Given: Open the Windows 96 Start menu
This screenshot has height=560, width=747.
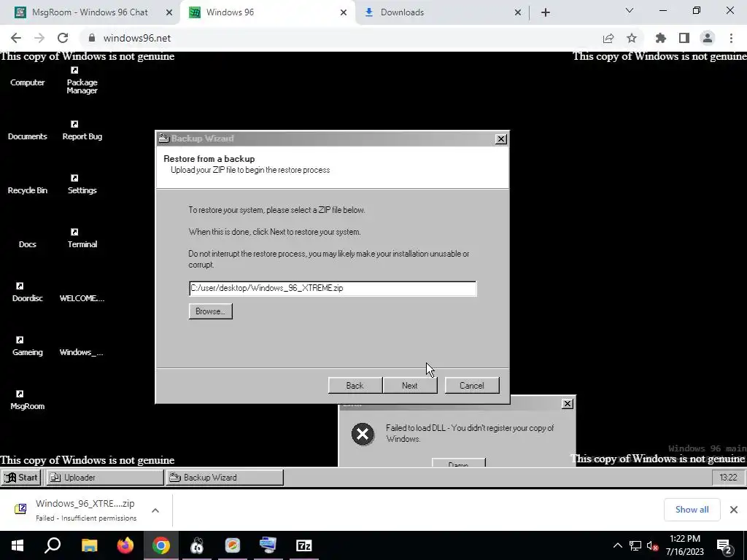Looking at the screenshot, I should (x=21, y=477).
